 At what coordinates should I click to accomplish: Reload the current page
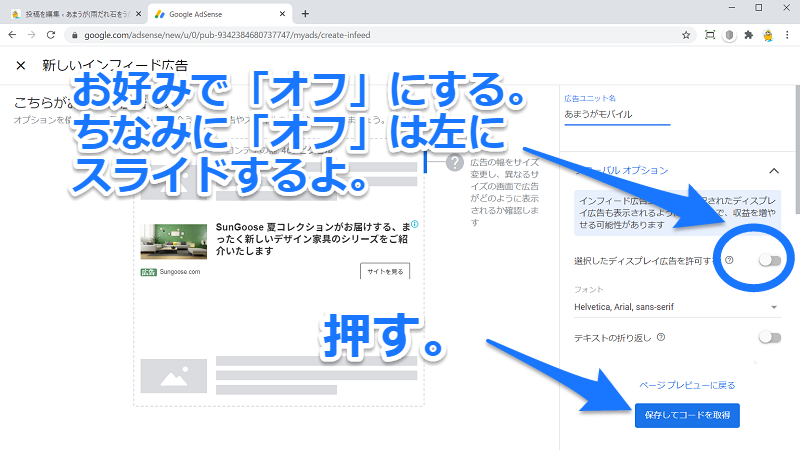click(52, 34)
